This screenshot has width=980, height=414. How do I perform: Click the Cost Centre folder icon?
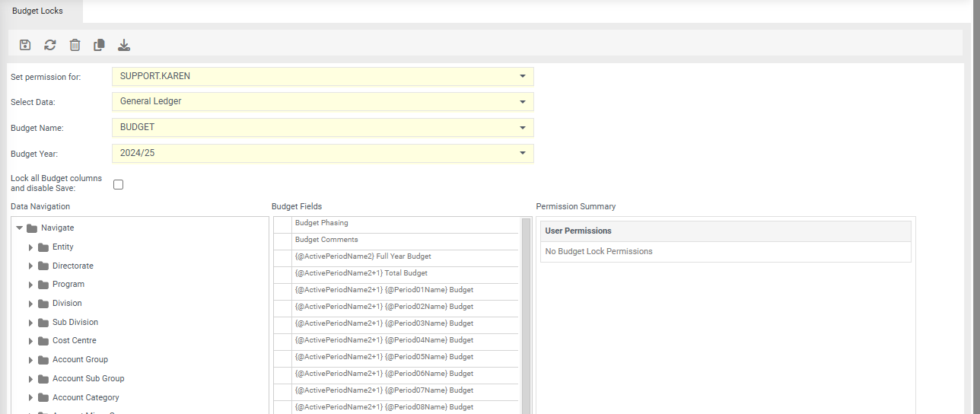[x=43, y=341]
